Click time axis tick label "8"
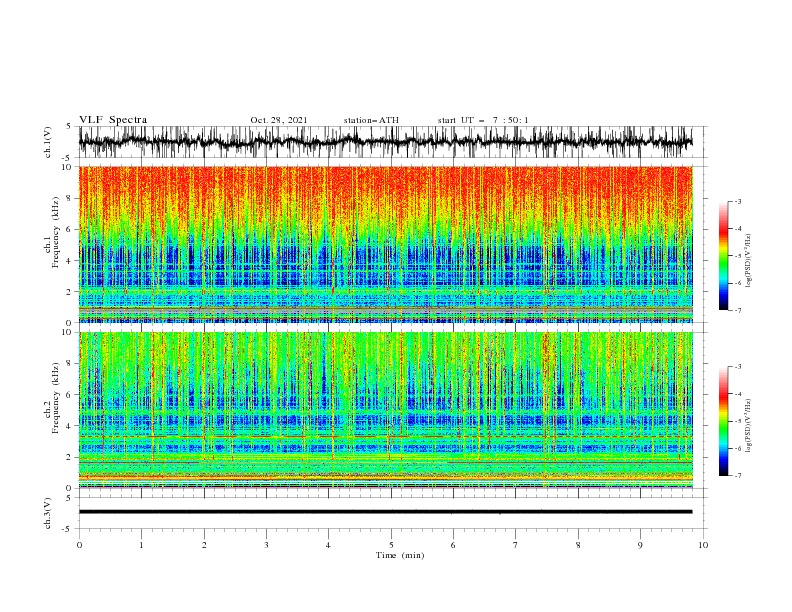 [x=578, y=545]
